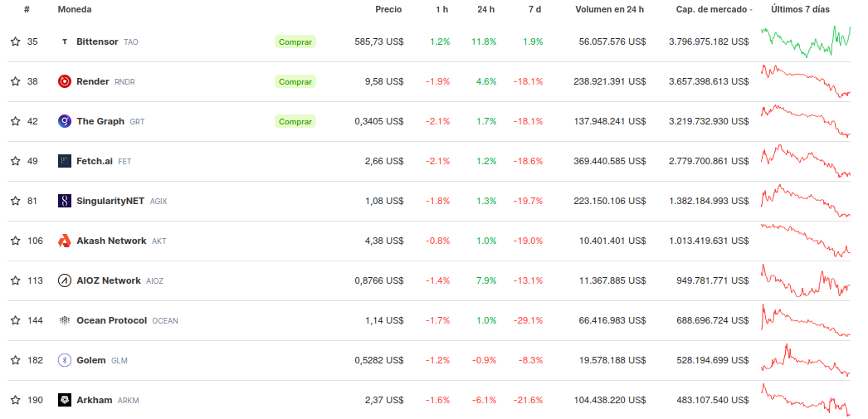Click the Arkham logo icon
The image size is (868, 419).
coord(65,400)
